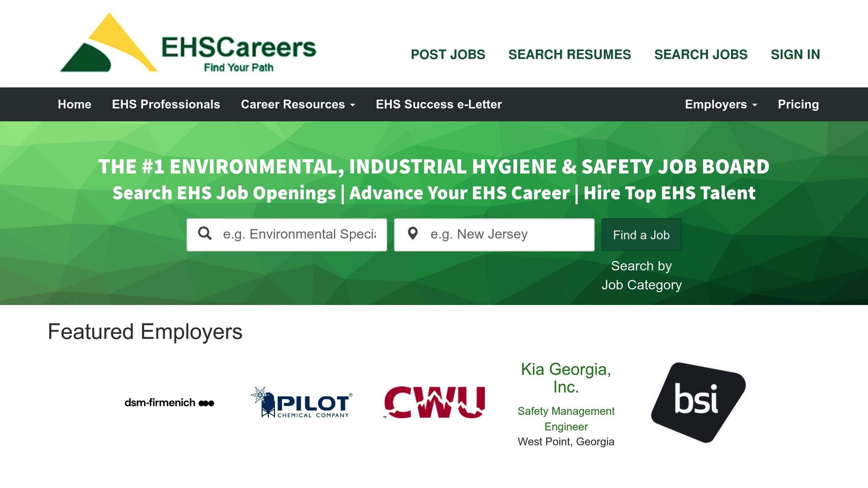Click the SIGN IN link
The width and height of the screenshot is (868, 488).
(x=795, y=55)
